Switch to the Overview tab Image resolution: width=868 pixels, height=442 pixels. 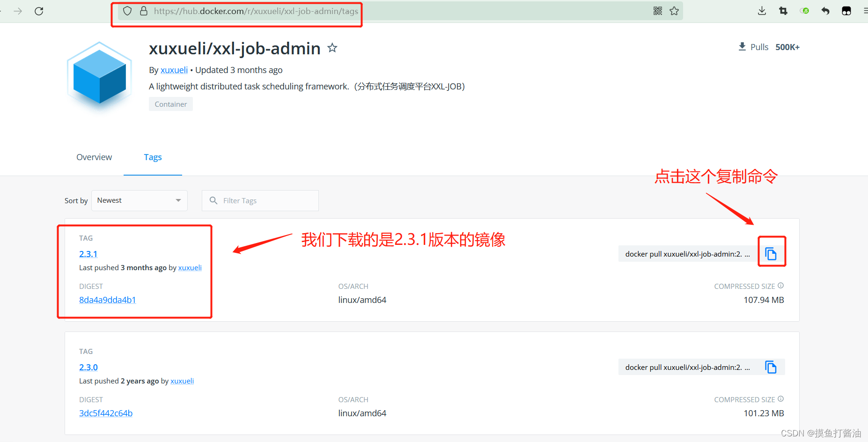94,157
